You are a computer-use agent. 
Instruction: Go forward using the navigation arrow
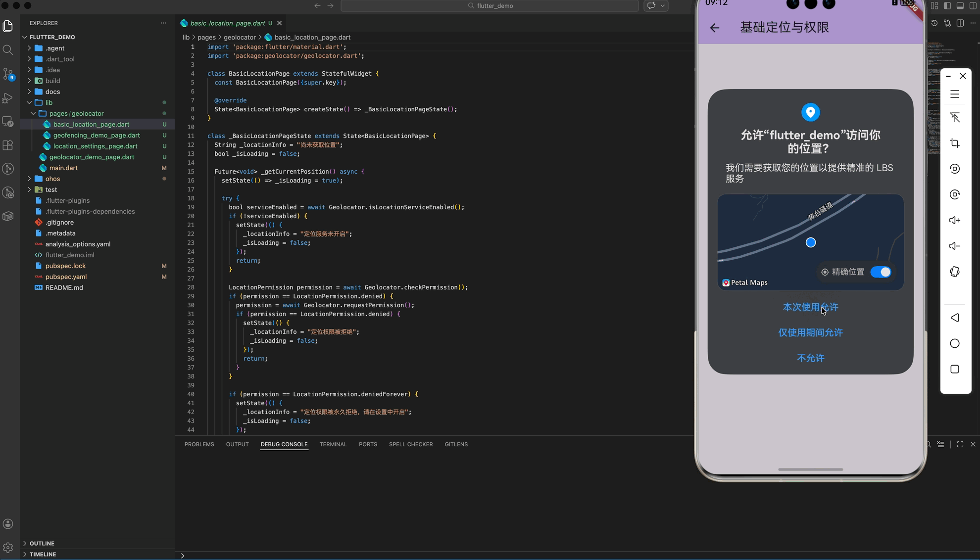point(331,5)
